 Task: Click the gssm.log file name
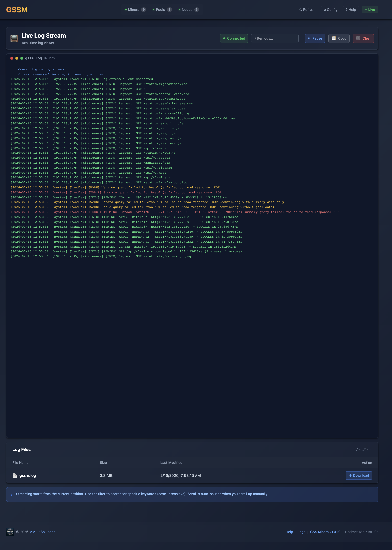28,475
